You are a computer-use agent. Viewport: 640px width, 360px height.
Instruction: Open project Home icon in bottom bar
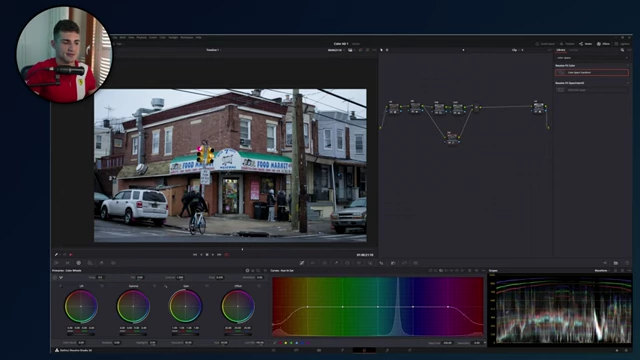pos(617,350)
